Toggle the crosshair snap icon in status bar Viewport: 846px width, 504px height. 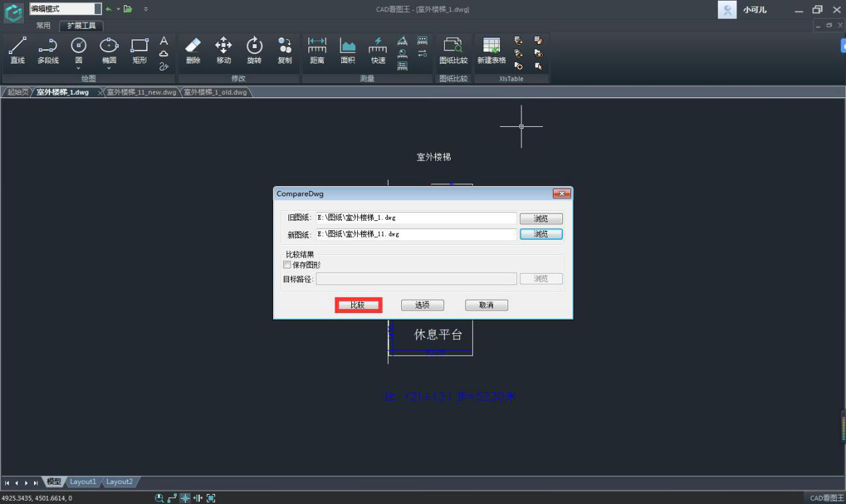[186, 498]
